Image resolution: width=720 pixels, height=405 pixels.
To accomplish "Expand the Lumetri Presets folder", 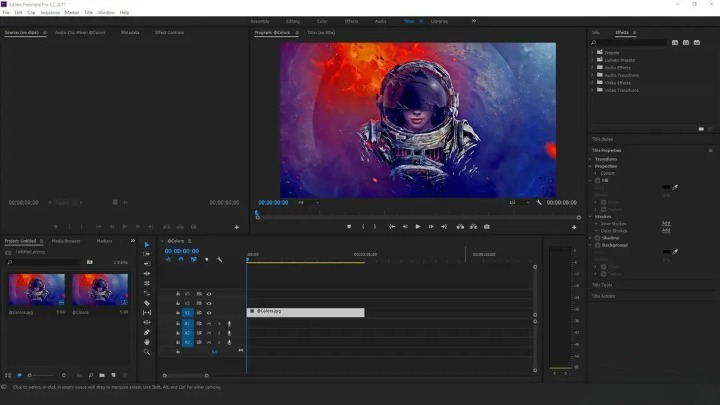I will 592,60.
